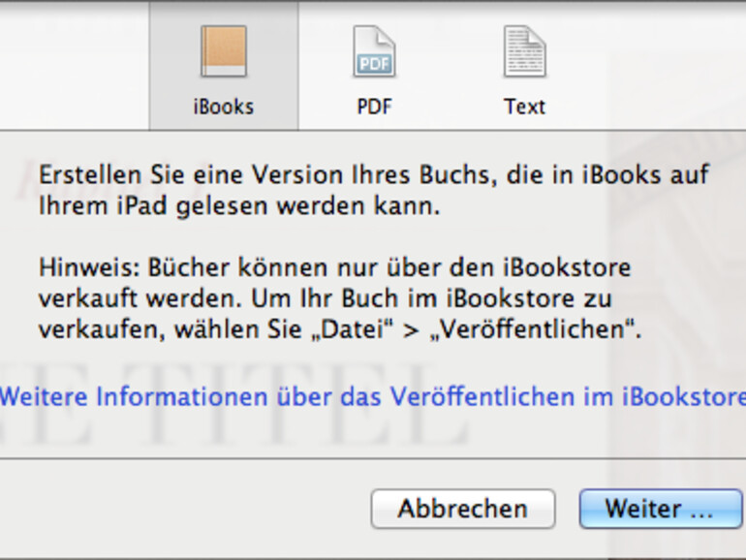The image size is (746, 560).
Task: Click the note starting with 'Hinweis: Bücher können'
Action: pyautogui.click(x=340, y=298)
